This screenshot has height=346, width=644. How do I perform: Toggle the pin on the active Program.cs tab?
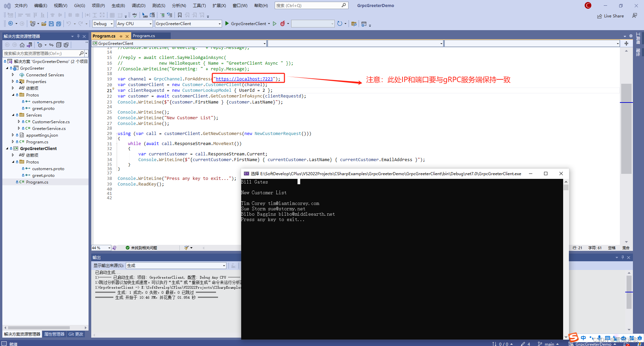(x=121, y=36)
